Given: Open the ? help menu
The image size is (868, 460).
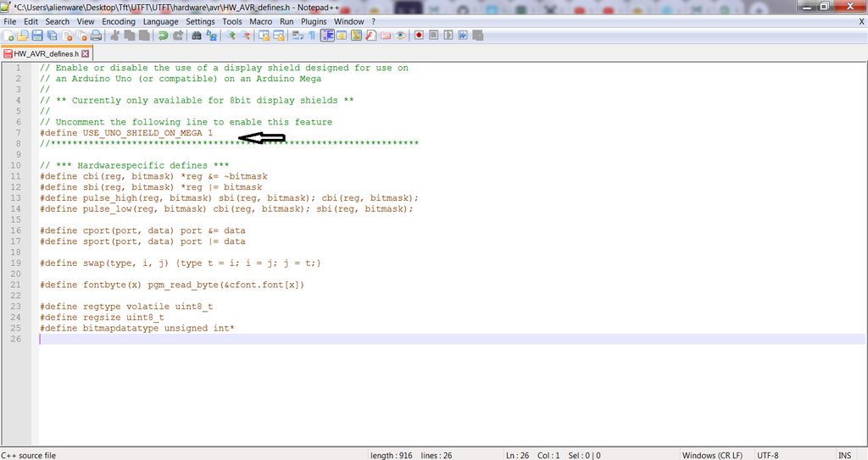Looking at the screenshot, I should 373,21.
